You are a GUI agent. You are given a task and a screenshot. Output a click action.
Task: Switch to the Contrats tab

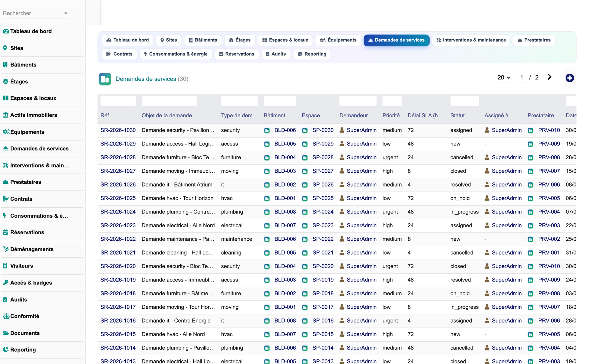point(119,54)
